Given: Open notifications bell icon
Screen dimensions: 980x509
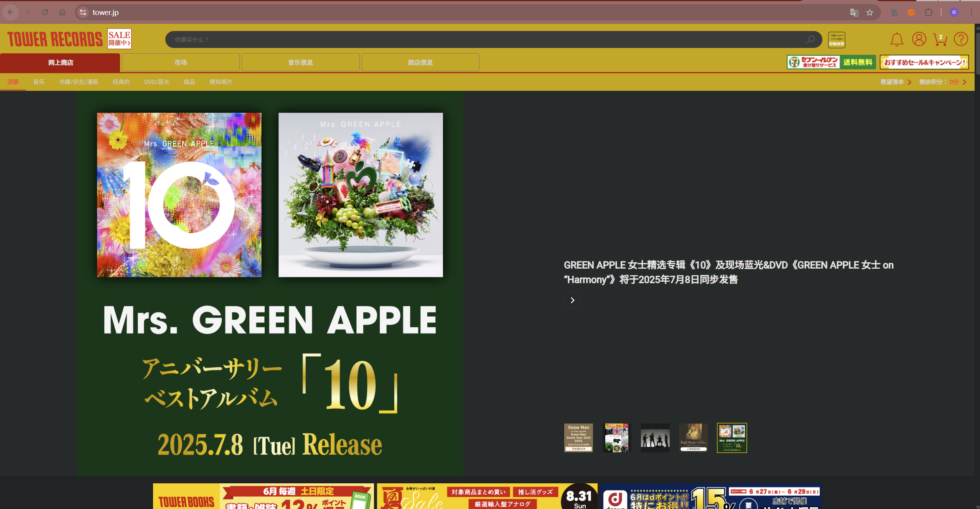Looking at the screenshot, I should click(897, 39).
